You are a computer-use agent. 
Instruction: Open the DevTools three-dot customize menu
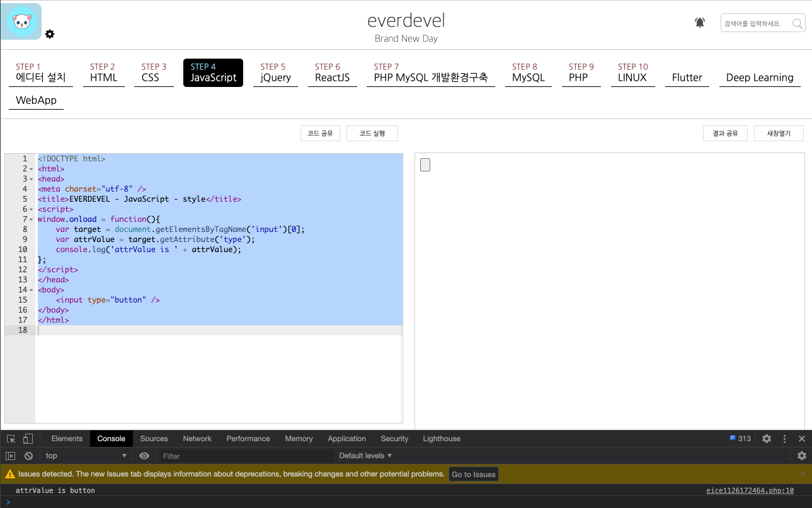coord(783,438)
